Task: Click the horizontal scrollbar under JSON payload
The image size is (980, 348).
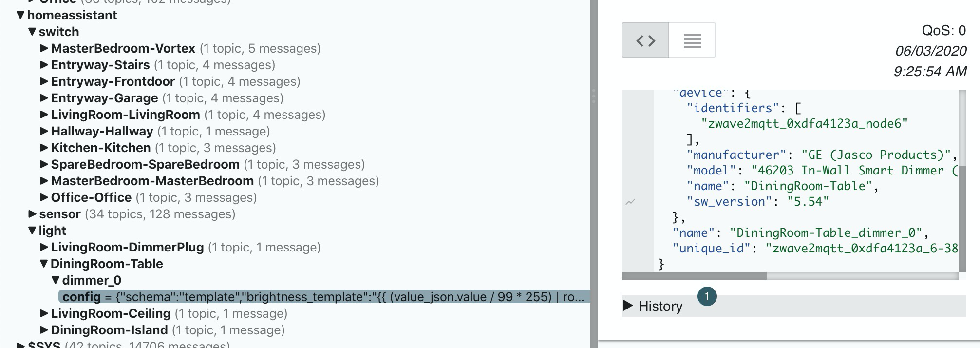Action: [x=694, y=276]
